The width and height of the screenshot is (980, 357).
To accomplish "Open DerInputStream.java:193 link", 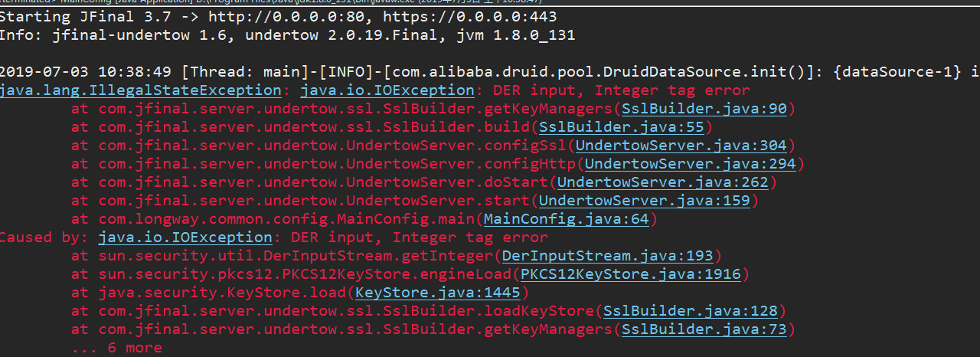I will point(608,256).
